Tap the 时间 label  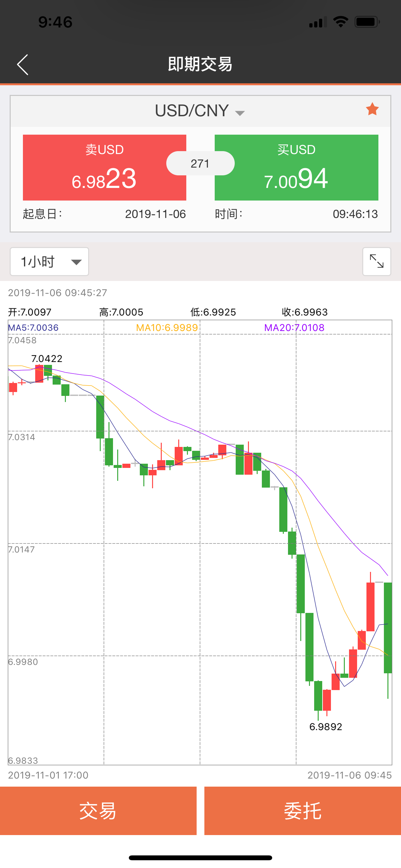coord(229,214)
